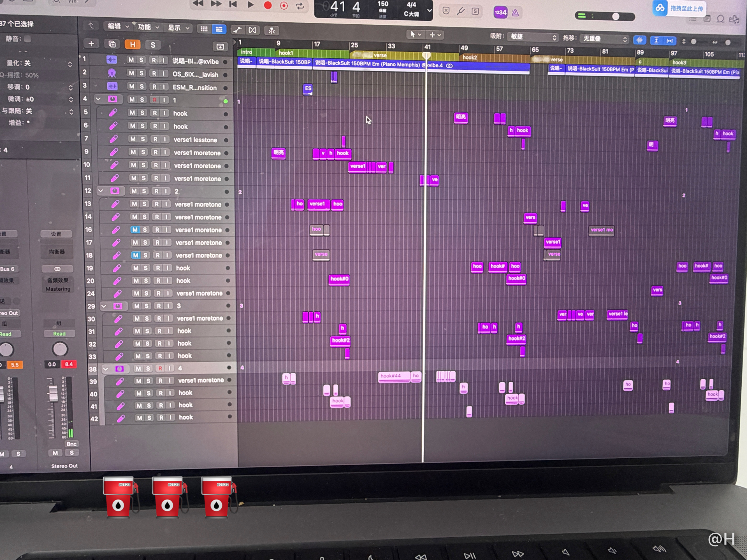Click the Replace X button in control bar
This screenshot has height=560, width=747.
pyautogui.click(x=446, y=10)
